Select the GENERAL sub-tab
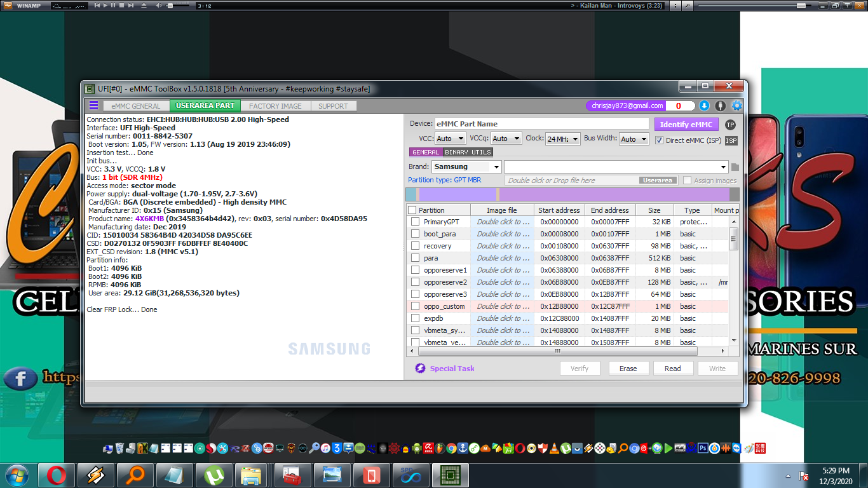This screenshot has height=488, width=868. click(x=425, y=152)
